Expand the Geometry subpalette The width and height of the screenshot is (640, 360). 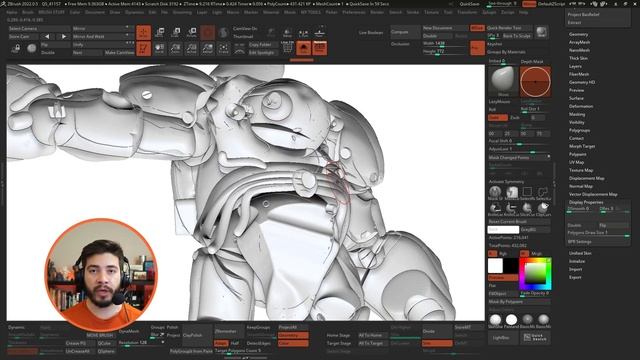tap(578, 34)
